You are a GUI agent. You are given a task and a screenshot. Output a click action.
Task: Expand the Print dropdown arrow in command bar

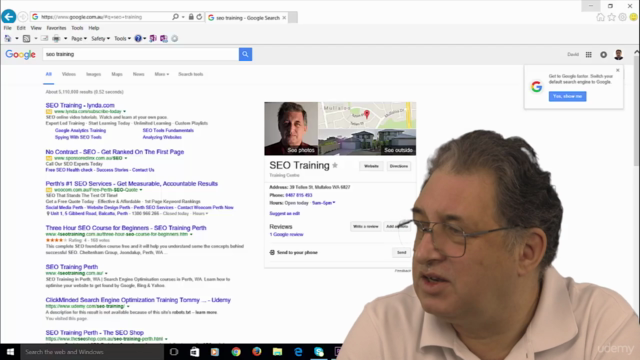click(65, 38)
